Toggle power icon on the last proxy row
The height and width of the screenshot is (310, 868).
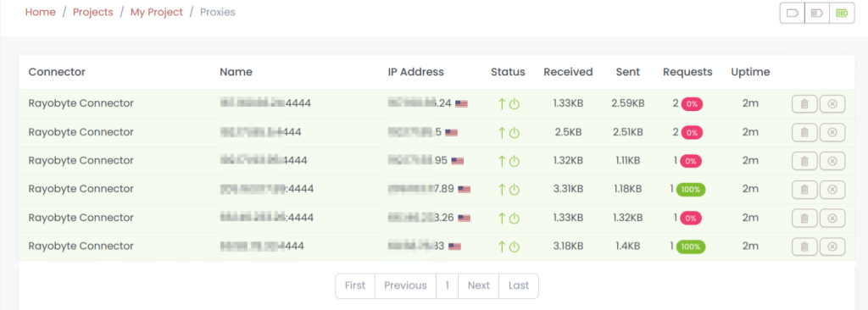coord(515,246)
